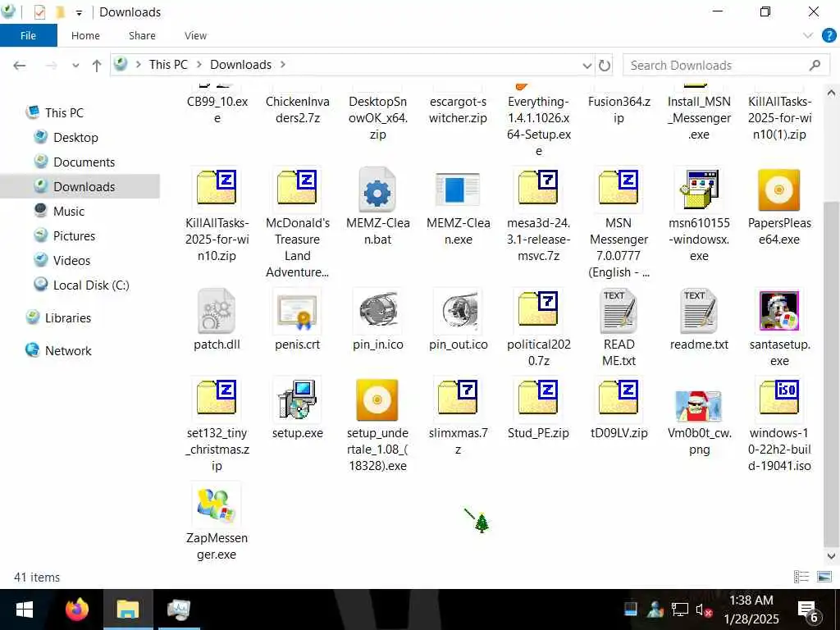Select MSN Messenger 7.0.0777 zip icon

619,188
